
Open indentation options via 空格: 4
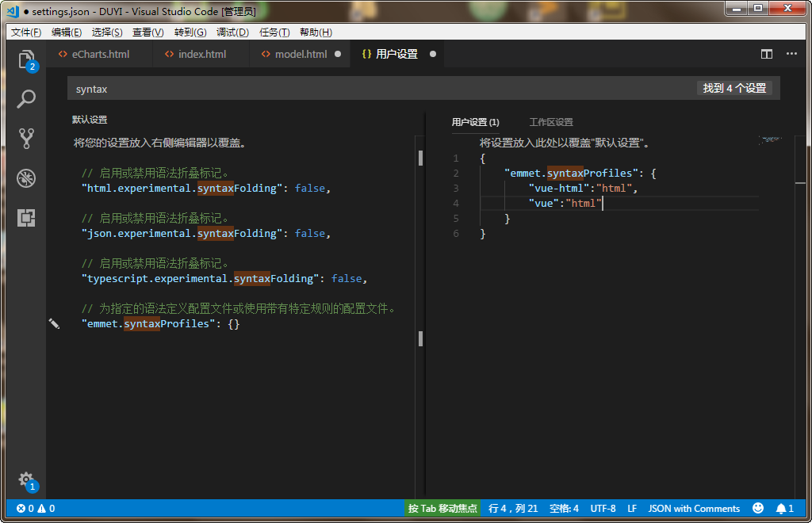564,509
